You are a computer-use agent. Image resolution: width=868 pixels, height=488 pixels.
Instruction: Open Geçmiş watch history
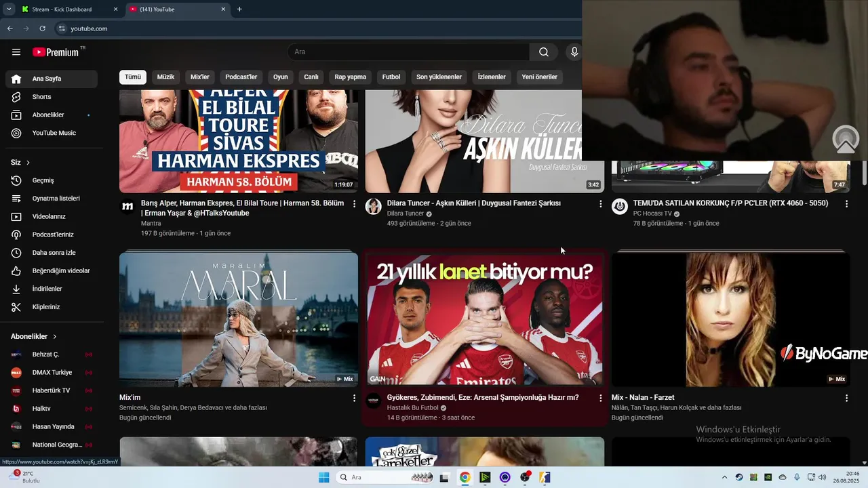coord(52,180)
